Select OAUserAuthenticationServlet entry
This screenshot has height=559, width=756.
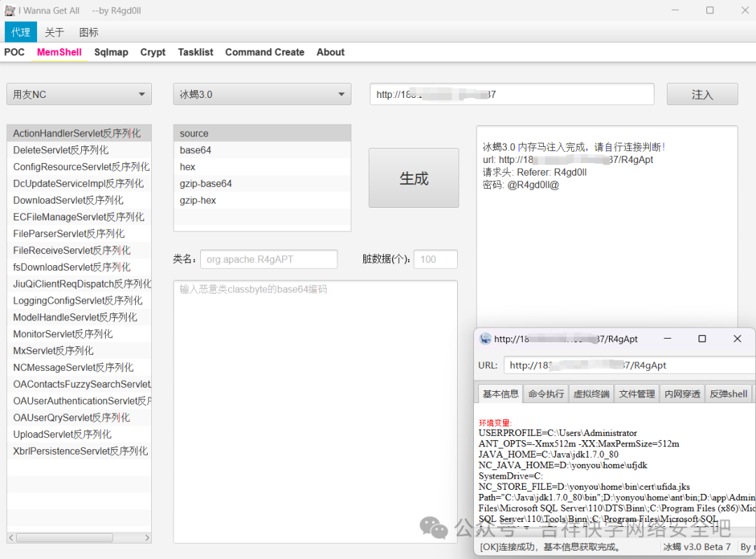pos(79,400)
